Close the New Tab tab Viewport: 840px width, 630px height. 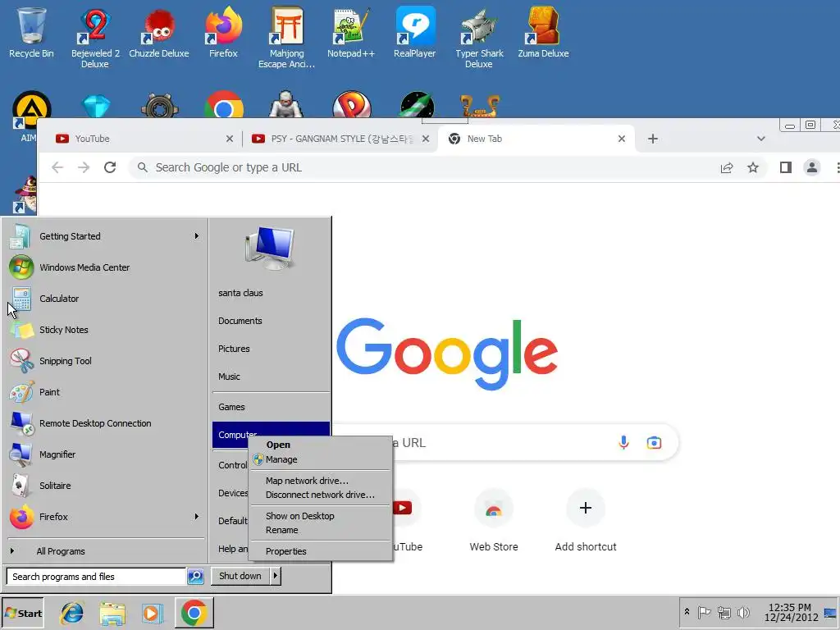pos(622,139)
